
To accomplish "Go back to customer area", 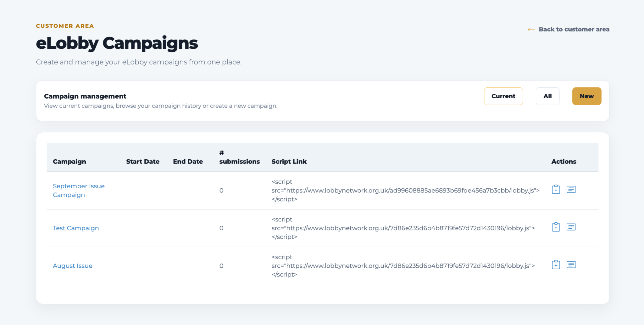I will coord(574,29).
